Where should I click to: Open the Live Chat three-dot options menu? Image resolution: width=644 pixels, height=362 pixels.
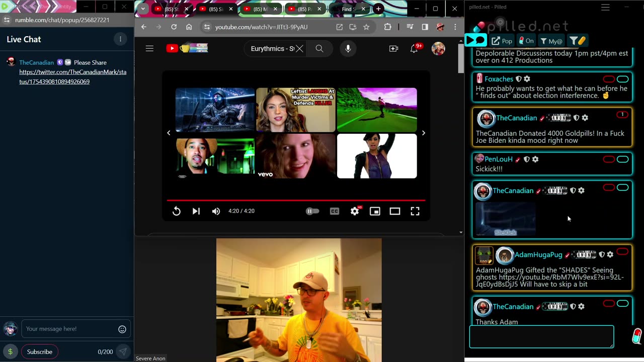tap(120, 39)
